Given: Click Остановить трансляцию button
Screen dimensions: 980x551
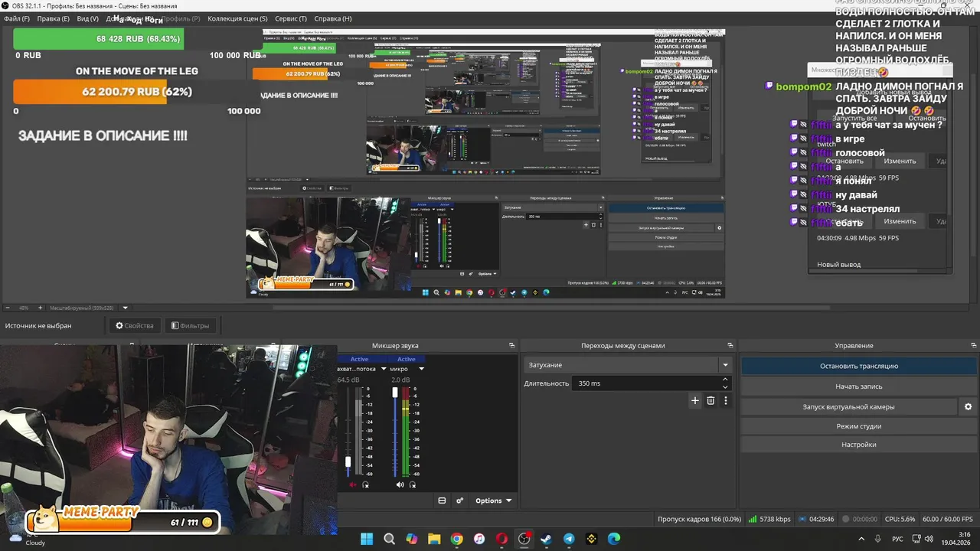Looking at the screenshot, I should pos(859,366).
